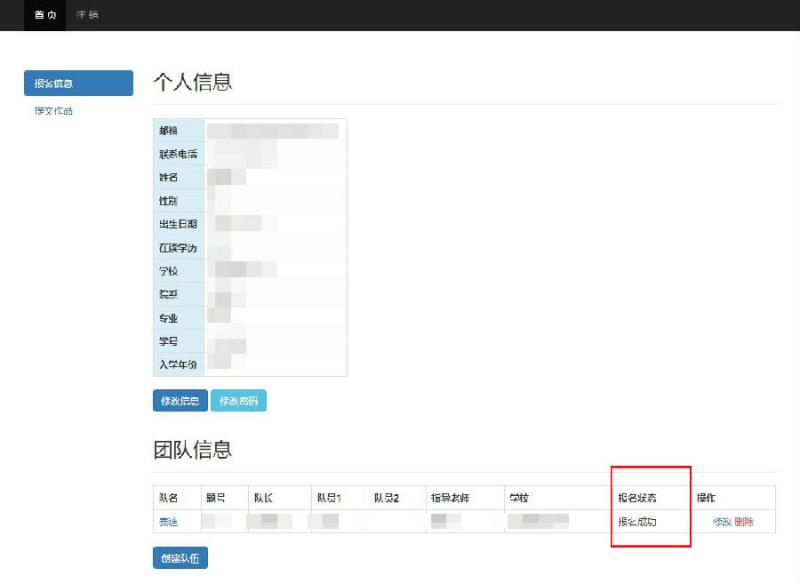Select 报名信息 in the sidebar
The height and width of the screenshot is (584, 800).
[79, 83]
